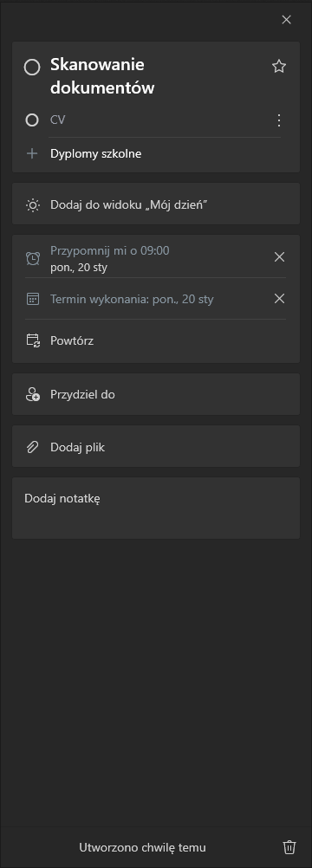312x868 pixels.
Task: Click Dodaj plik to attach file
Action: click(x=156, y=446)
